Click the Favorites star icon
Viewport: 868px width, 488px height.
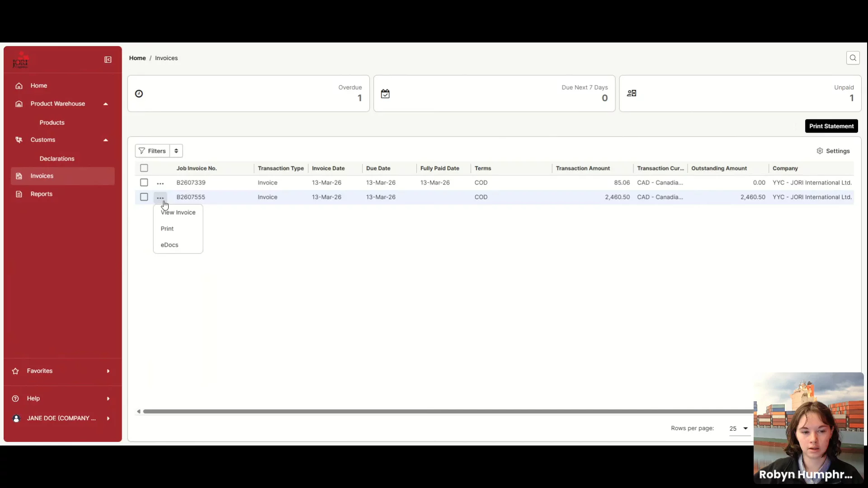(x=15, y=371)
